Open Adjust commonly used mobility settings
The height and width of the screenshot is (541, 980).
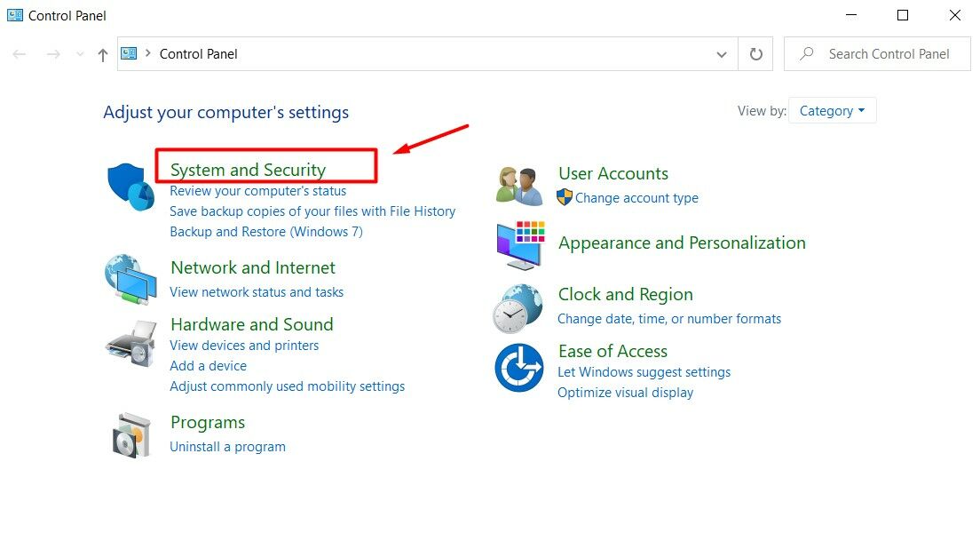tap(288, 386)
